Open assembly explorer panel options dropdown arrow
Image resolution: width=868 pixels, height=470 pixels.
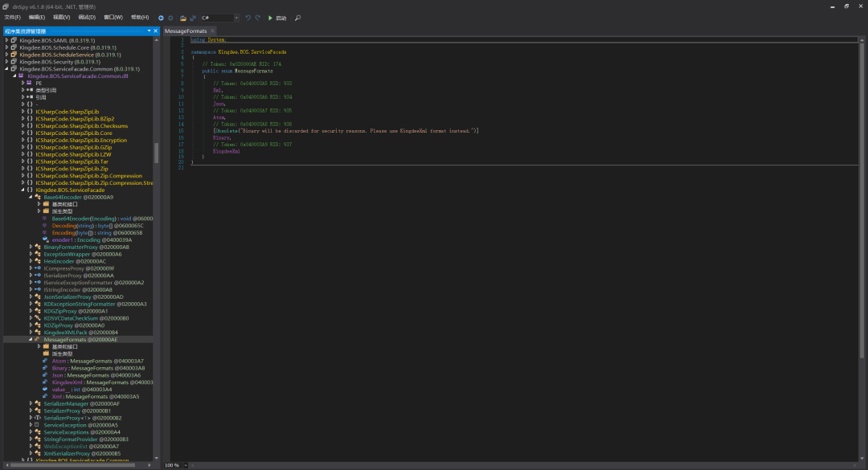(149, 31)
